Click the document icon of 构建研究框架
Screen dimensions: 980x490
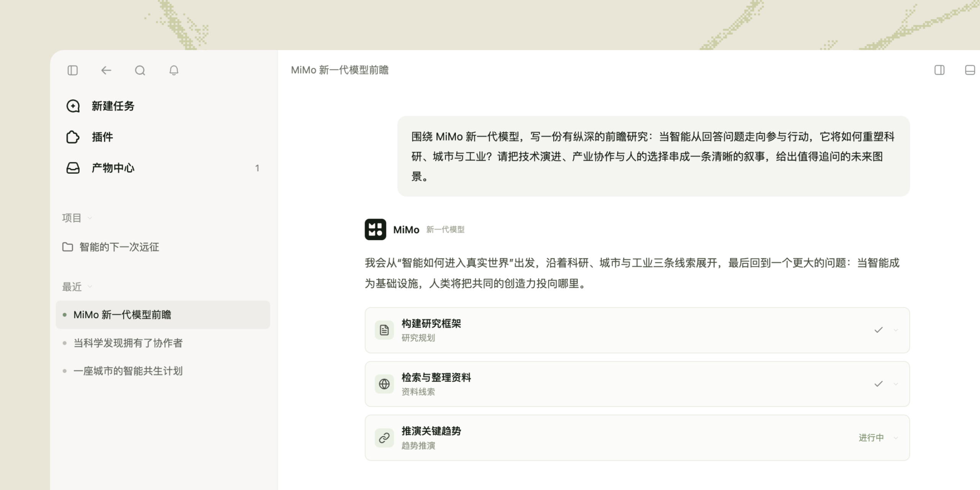click(384, 330)
